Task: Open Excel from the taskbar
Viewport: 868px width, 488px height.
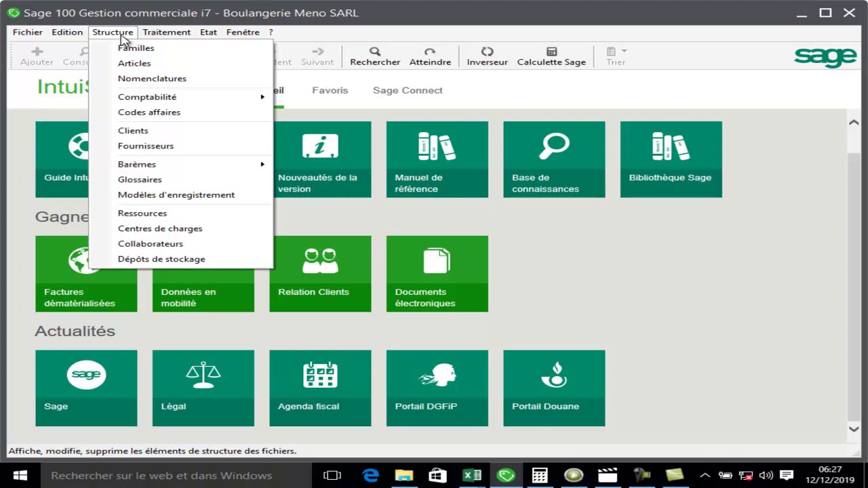Action: pyautogui.click(x=472, y=475)
